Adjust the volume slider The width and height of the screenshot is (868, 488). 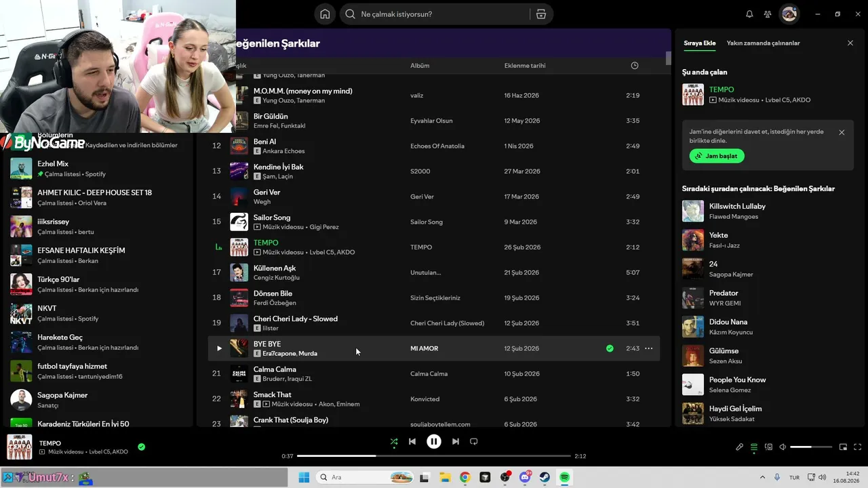coord(811,447)
